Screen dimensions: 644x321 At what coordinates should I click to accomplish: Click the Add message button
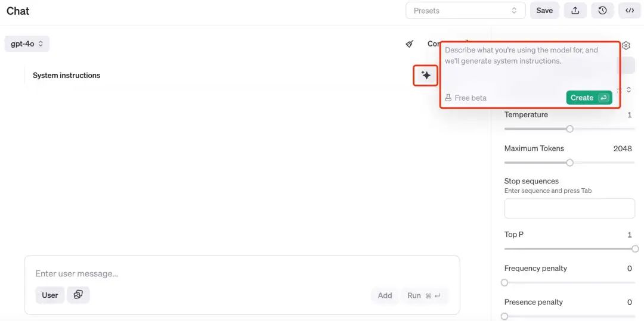pyautogui.click(x=385, y=295)
